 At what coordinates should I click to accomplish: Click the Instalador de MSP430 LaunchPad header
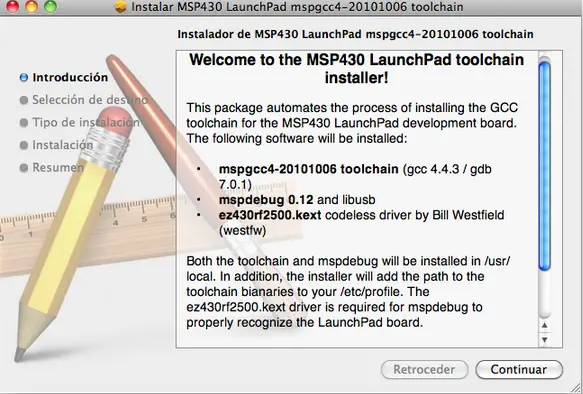[355, 34]
